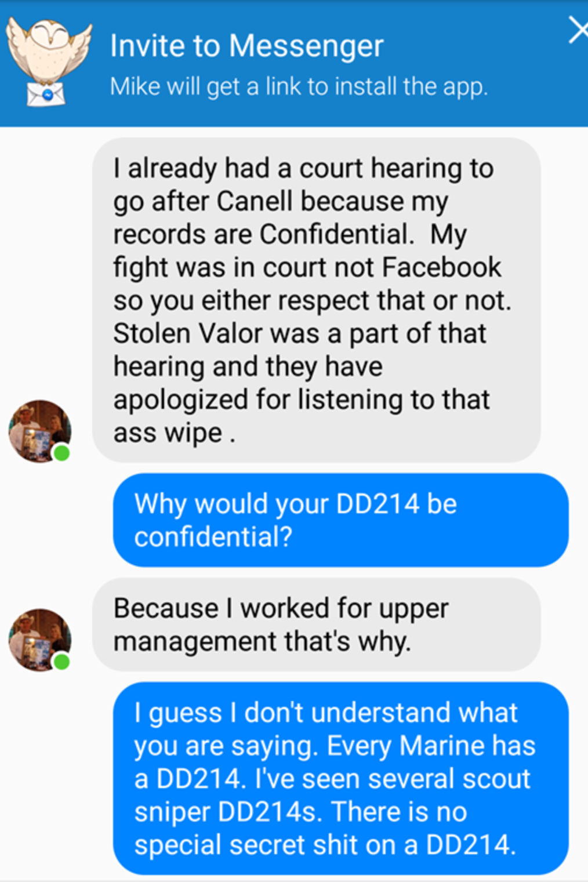Screen dimensions: 588x882
Task: Tap green online dot on upper avatar
Action: click(x=61, y=453)
